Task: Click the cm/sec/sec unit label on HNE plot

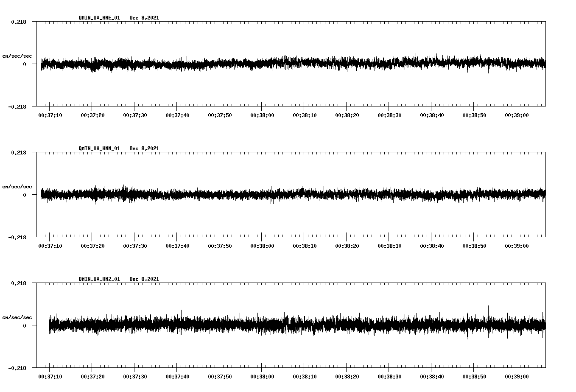Action: (17, 56)
